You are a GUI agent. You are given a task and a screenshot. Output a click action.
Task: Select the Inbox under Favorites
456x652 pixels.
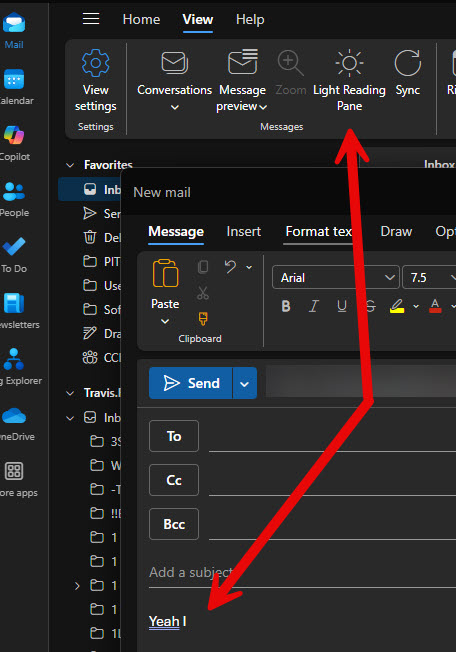coord(90,189)
